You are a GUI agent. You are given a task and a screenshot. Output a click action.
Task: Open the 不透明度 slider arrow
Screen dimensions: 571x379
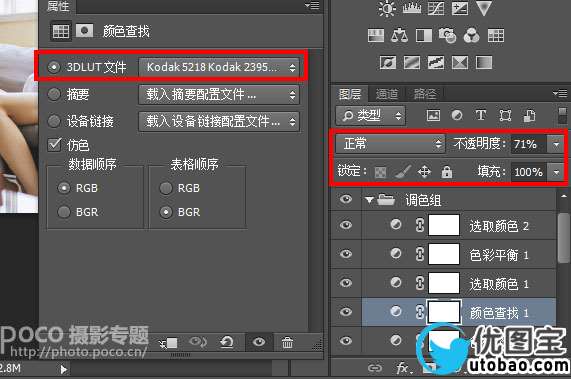[556, 144]
